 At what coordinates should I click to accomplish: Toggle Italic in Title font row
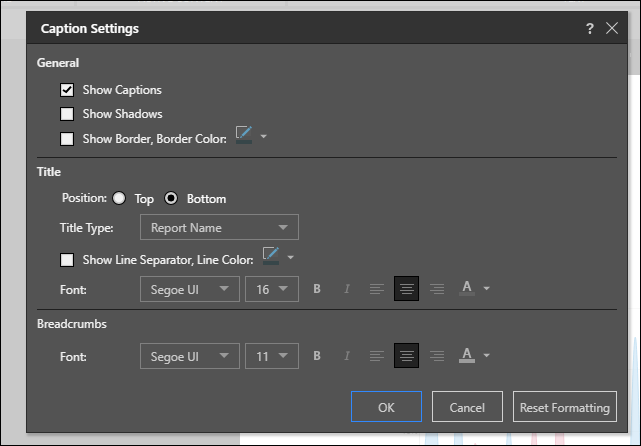tap(347, 289)
